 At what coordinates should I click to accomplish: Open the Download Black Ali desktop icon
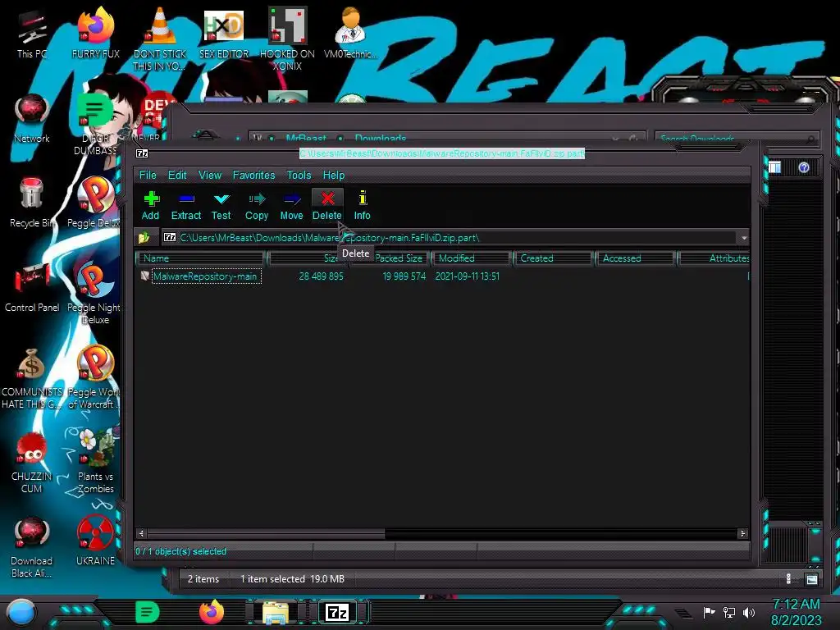click(x=32, y=546)
